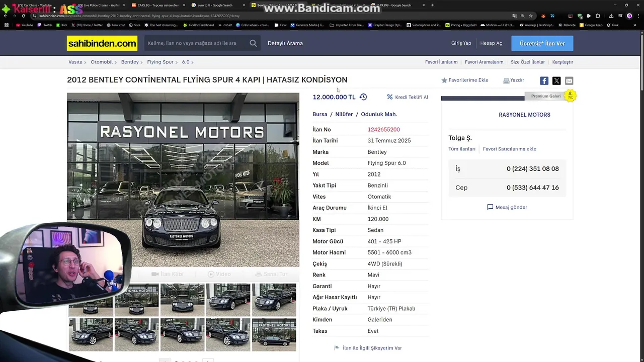The image size is (644, 362).
Task: Go to Otomobil breadcrumb
Action: (102, 62)
